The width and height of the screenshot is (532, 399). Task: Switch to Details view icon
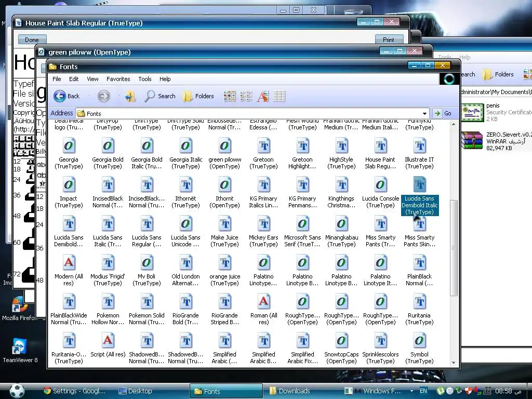279,96
